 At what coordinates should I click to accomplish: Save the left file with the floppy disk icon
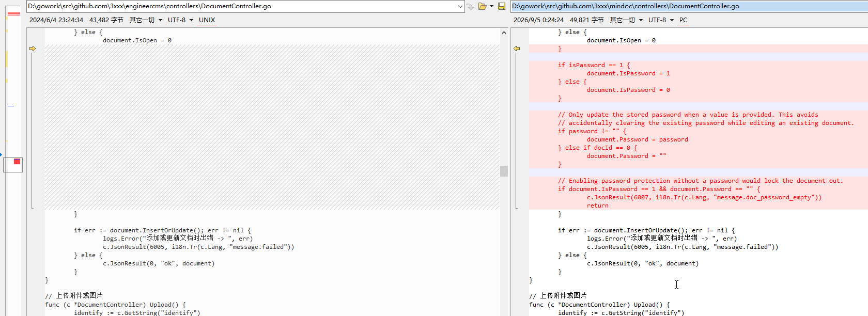501,6
